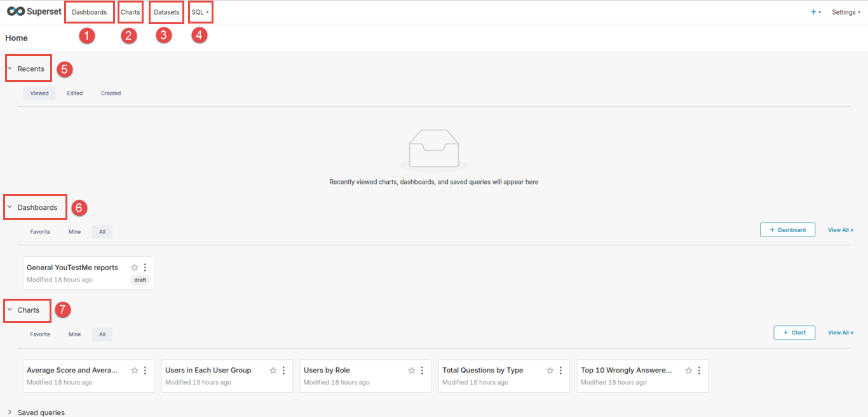Go to Charts in the top navigation
The height and width of the screenshot is (417, 868).
tap(130, 12)
